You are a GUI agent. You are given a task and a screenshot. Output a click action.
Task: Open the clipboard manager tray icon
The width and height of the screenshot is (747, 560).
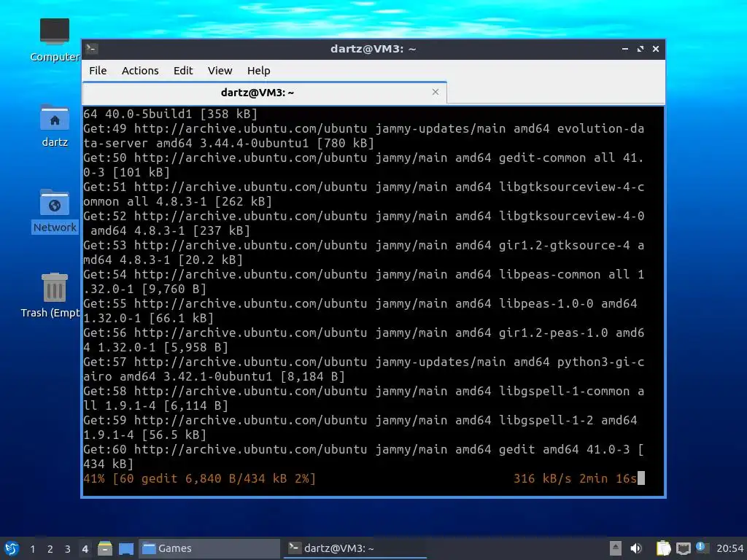(663, 548)
